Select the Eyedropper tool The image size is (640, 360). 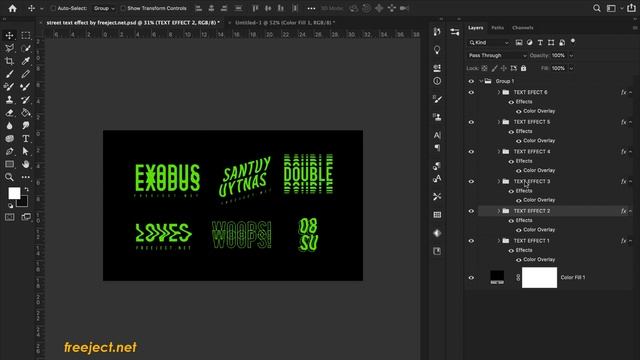click(x=26, y=61)
